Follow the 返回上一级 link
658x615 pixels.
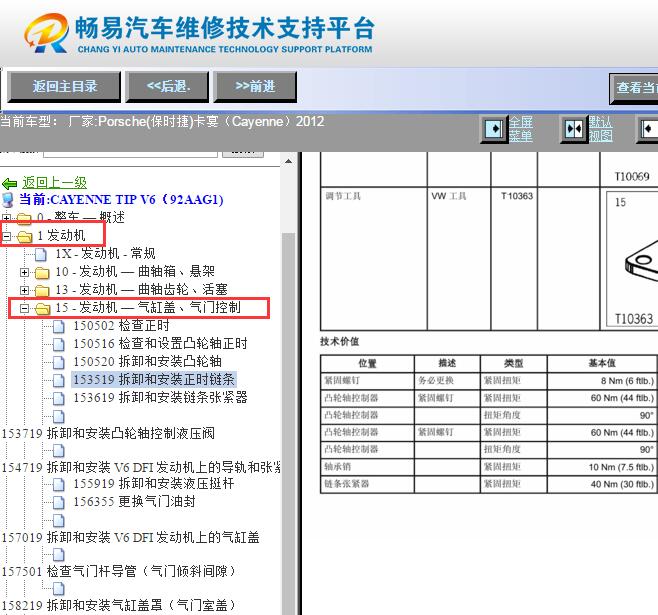(55, 182)
